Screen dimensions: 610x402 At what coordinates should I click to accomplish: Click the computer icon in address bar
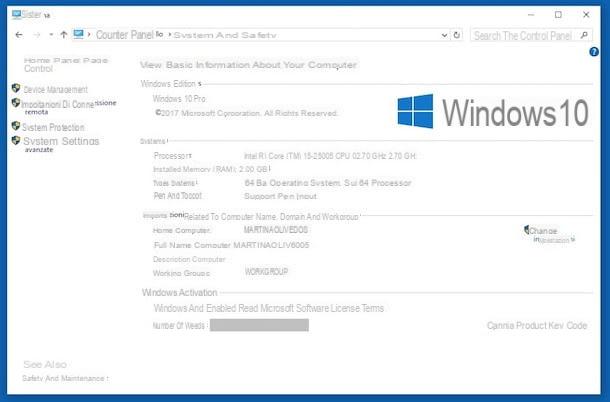[79, 34]
